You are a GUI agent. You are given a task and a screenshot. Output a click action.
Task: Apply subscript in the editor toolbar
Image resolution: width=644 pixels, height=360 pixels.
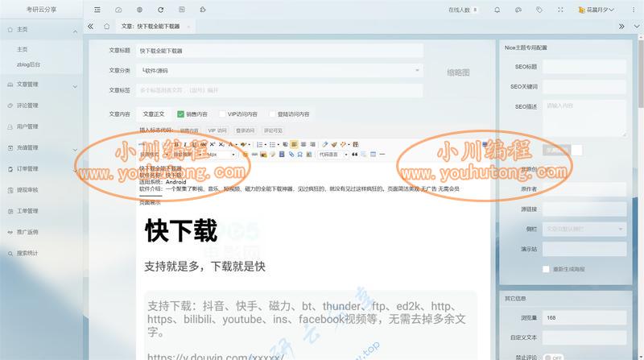click(221, 144)
